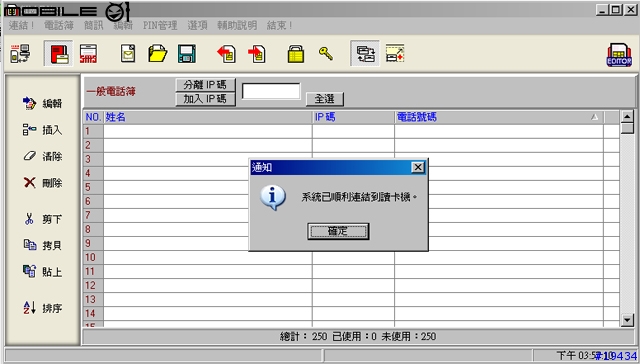This screenshot has width=640, height=364.
Task: Open the EDITOR logo icon at right
Action: 619,55
